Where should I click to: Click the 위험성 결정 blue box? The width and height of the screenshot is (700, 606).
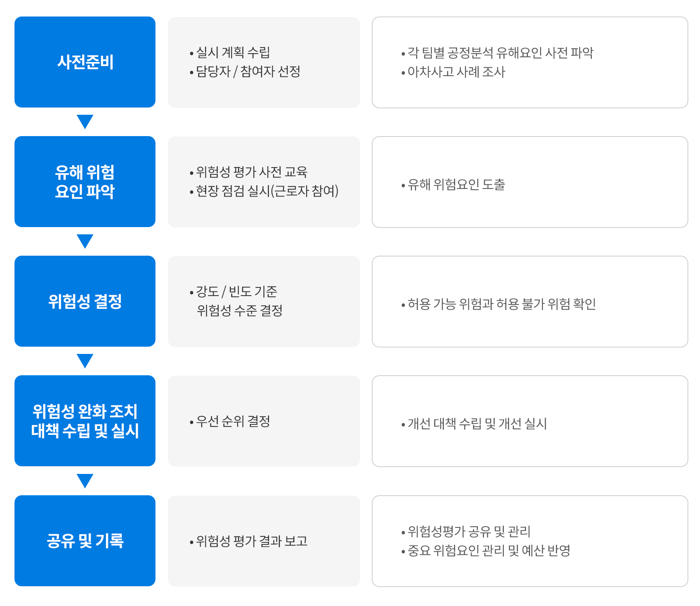coord(85,301)
